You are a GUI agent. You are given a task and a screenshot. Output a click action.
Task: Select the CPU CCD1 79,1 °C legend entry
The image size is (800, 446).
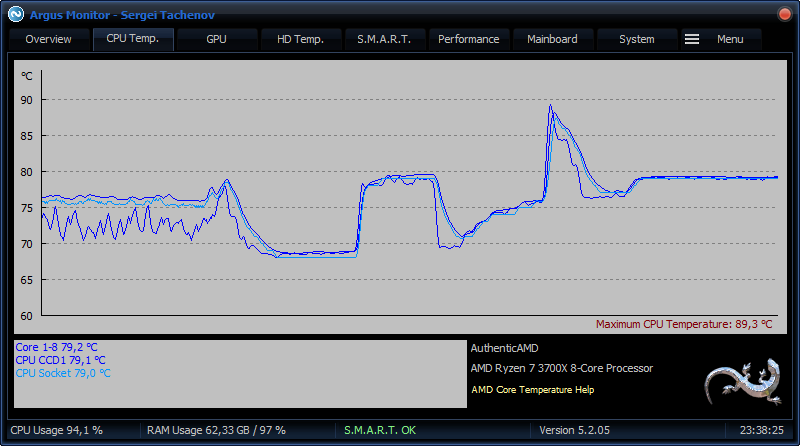(60, 360)
